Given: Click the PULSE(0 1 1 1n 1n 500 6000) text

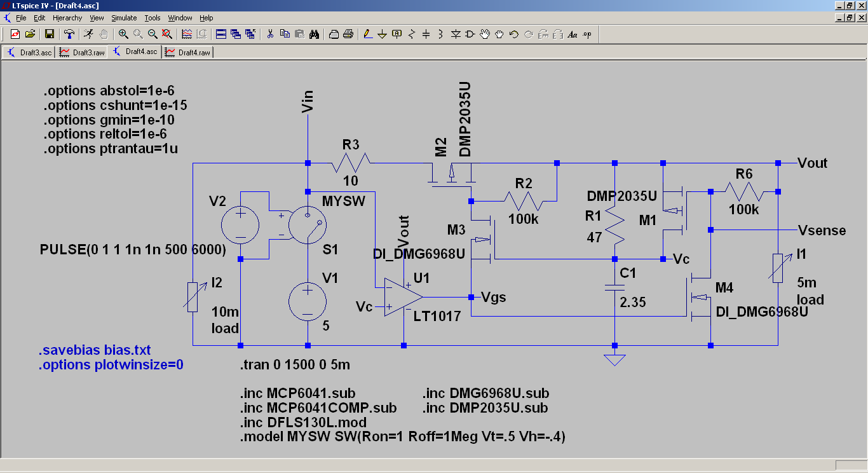Looking at the screenshot, I should [x=133, y=250].
